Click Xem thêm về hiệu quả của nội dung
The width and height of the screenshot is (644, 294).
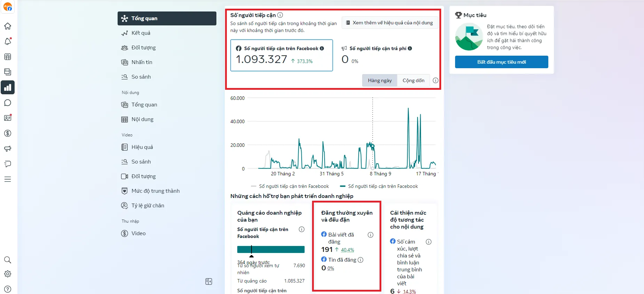[x=389, y=23]
